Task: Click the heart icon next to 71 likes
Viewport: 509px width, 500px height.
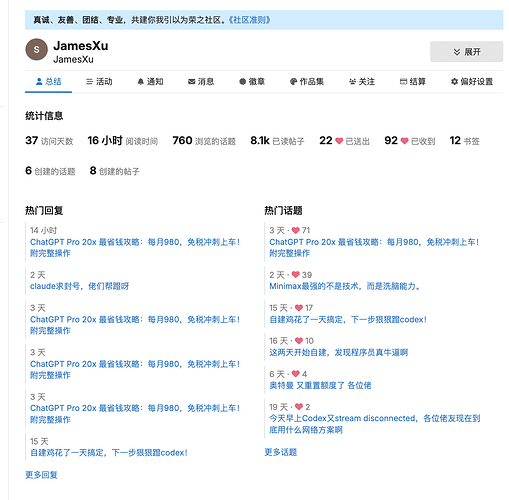Action: click(295, 230)
